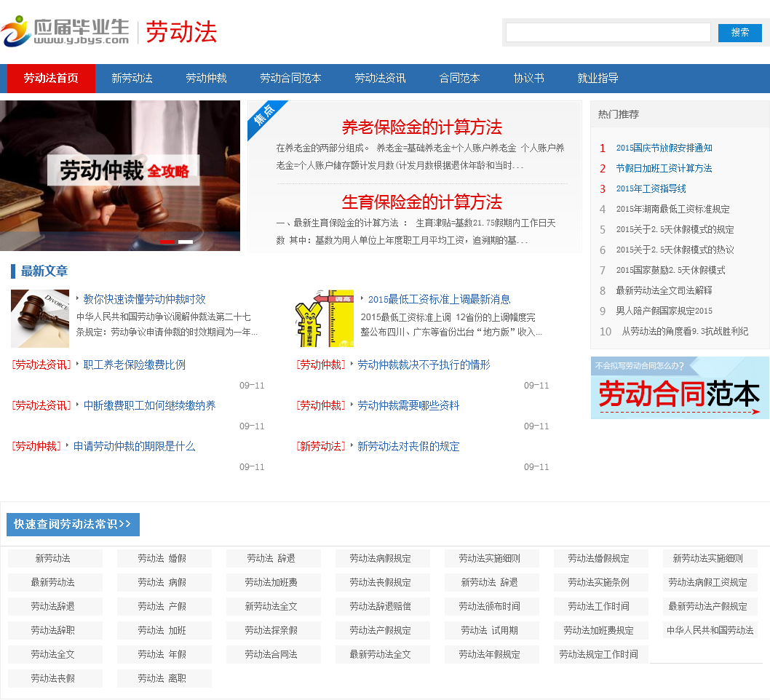Open article 教你快速读懂劳动仲裁时效

(144, 300)
